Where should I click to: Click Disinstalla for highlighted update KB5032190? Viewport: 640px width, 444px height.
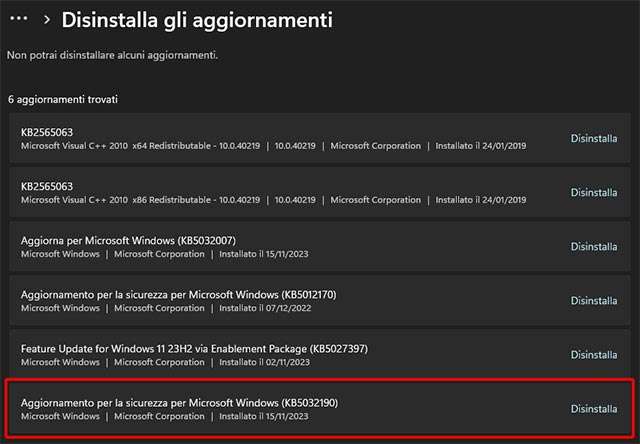[593, 408]
